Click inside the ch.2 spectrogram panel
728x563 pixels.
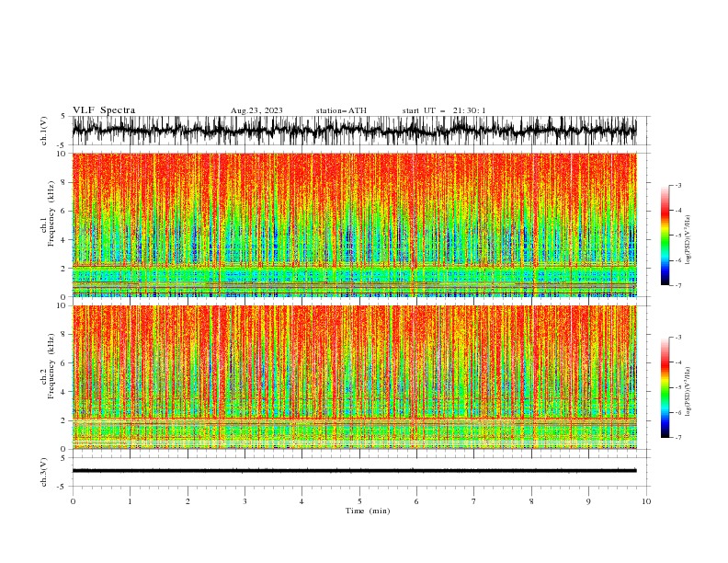[x=355, y=377]
